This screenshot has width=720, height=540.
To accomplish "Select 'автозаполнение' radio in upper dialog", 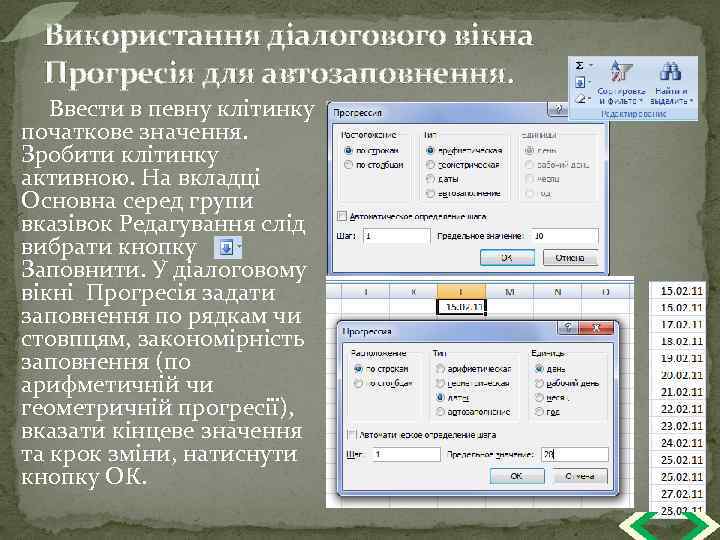I will pyautogui.click(x=430, y=193).
